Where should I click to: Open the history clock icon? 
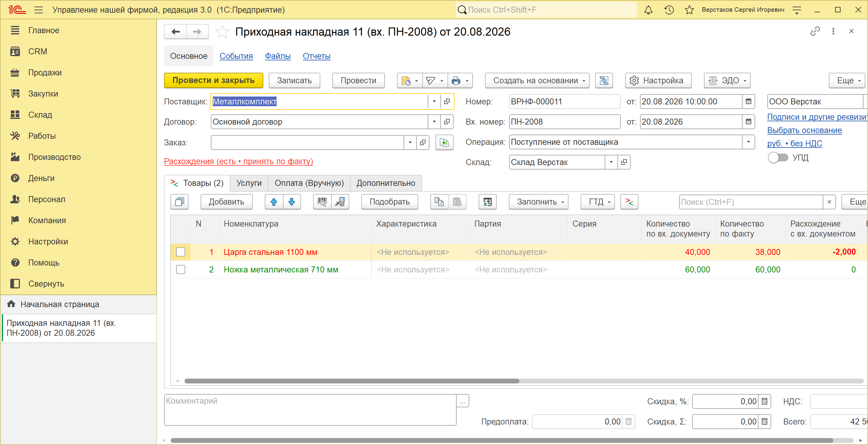pos(669,10)
